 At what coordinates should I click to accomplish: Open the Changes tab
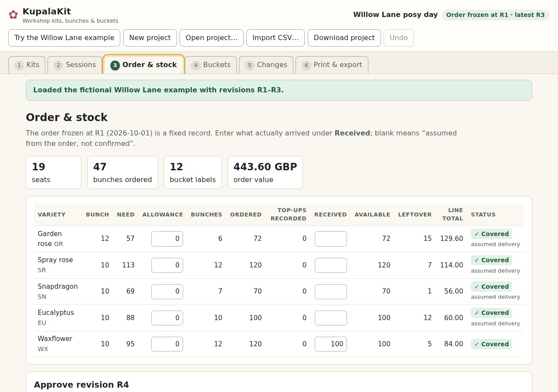[266, 65]
